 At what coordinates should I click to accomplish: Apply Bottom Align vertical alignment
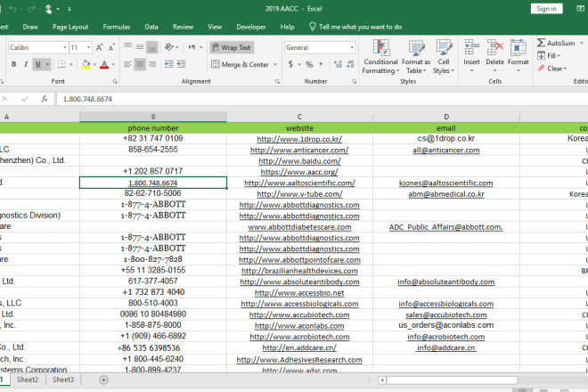tap(151, 47)
